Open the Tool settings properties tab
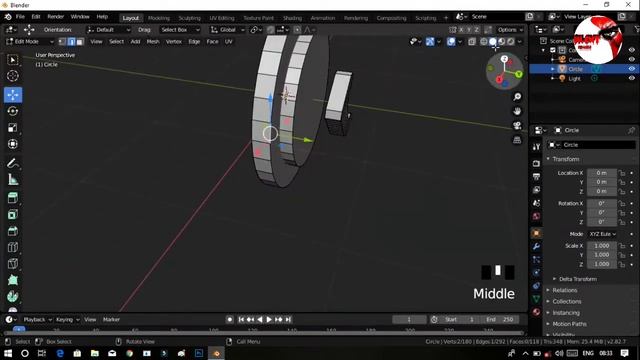Screen dimensions: 640x360 pyautogui.click(x=536, y=147)
